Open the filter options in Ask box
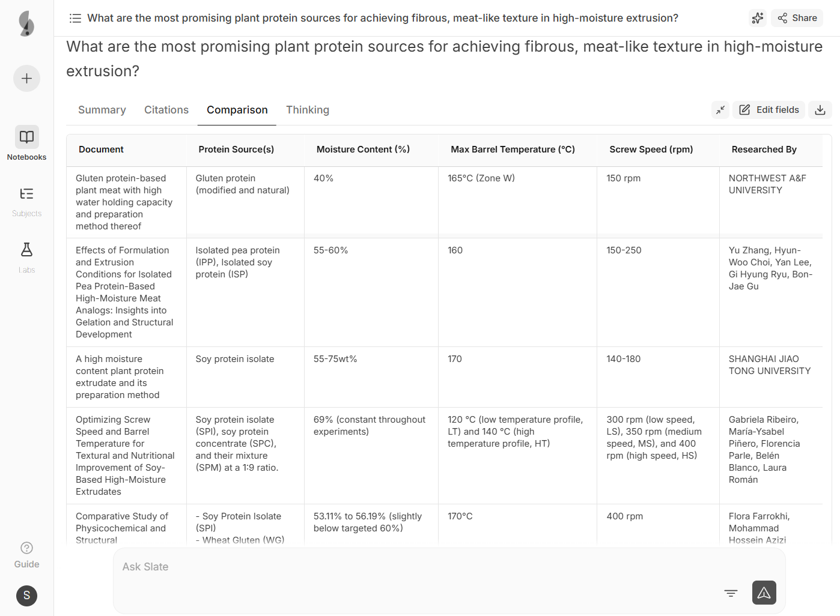 (x=731, y=593)
